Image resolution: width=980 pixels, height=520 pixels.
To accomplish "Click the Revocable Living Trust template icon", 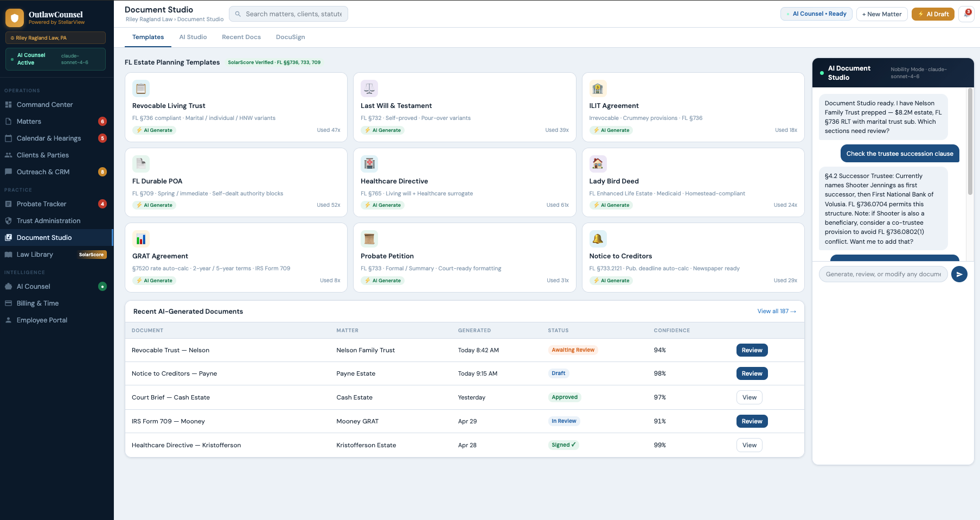I will (x=141, y=88).
